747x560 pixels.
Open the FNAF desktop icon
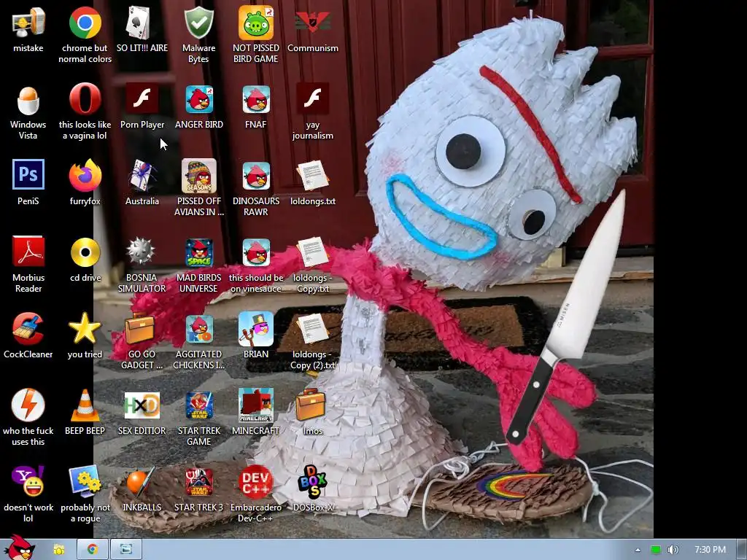pos(256,99)
